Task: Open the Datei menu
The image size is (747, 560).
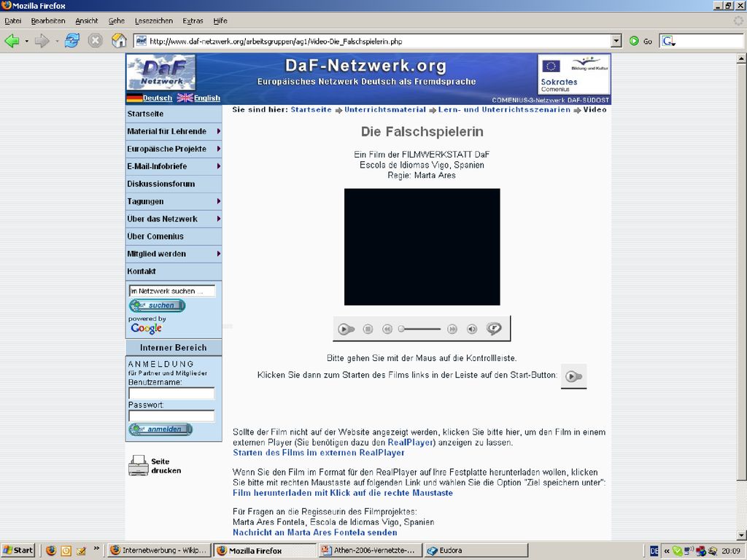Action: 13,21
